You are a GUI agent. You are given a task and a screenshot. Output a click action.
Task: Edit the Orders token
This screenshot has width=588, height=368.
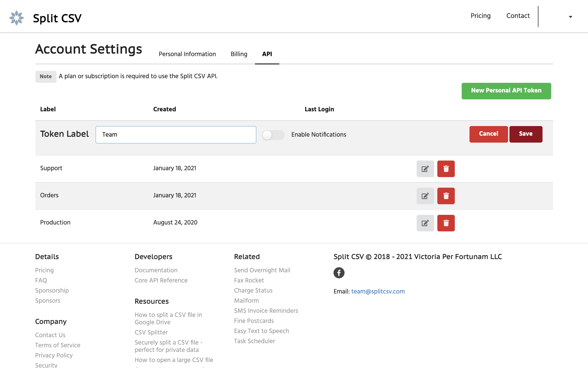[425, 196]
